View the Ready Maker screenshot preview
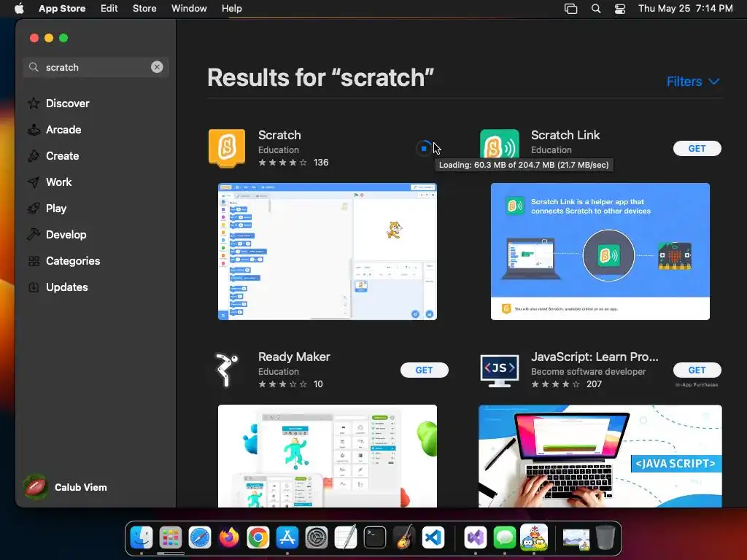The height and width of the screenshot is (560, 747). 328,456
